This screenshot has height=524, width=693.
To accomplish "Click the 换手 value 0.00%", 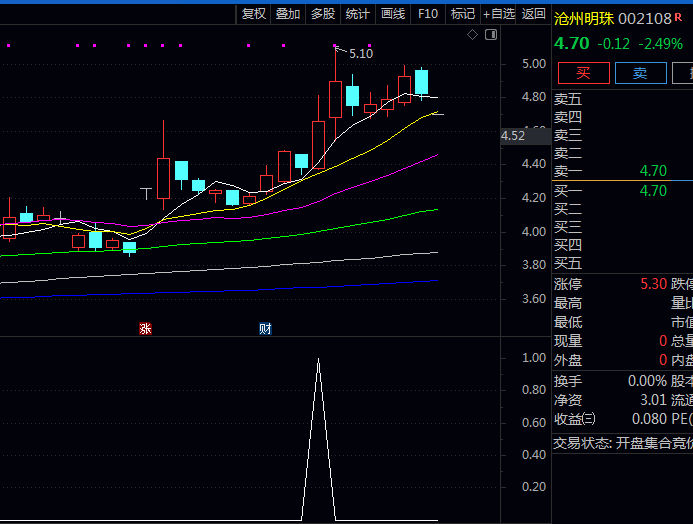I will 647,381.
